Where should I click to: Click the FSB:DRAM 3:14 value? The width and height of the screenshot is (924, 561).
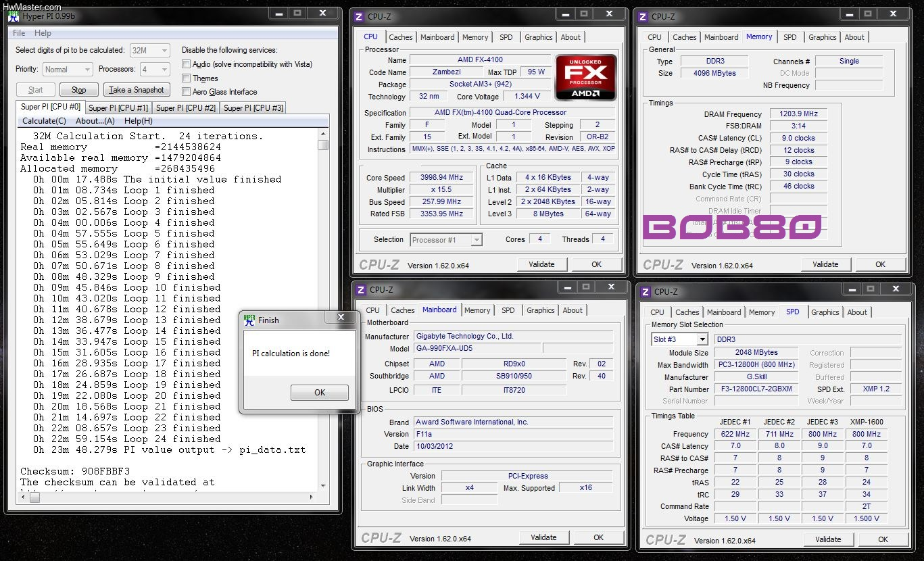point(798,126)
